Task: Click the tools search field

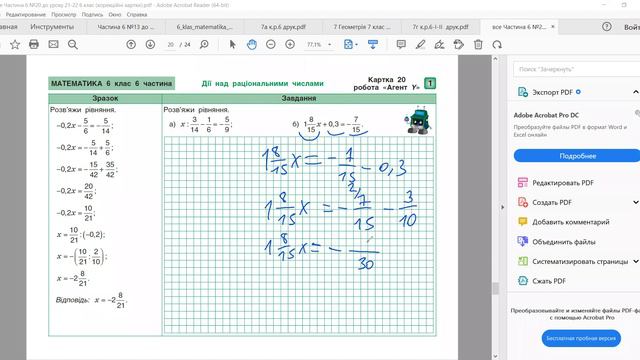Action: [x=576, y=69]
